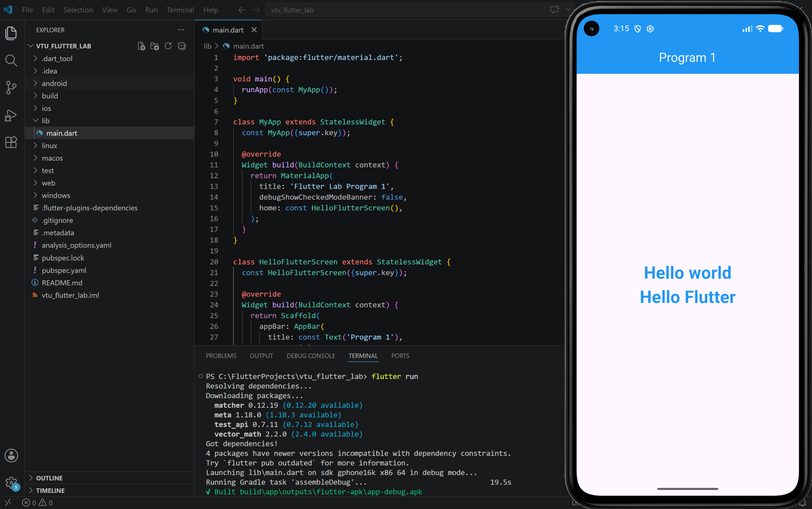Open remote window indicator in status bar

click(x=8, y=503)
